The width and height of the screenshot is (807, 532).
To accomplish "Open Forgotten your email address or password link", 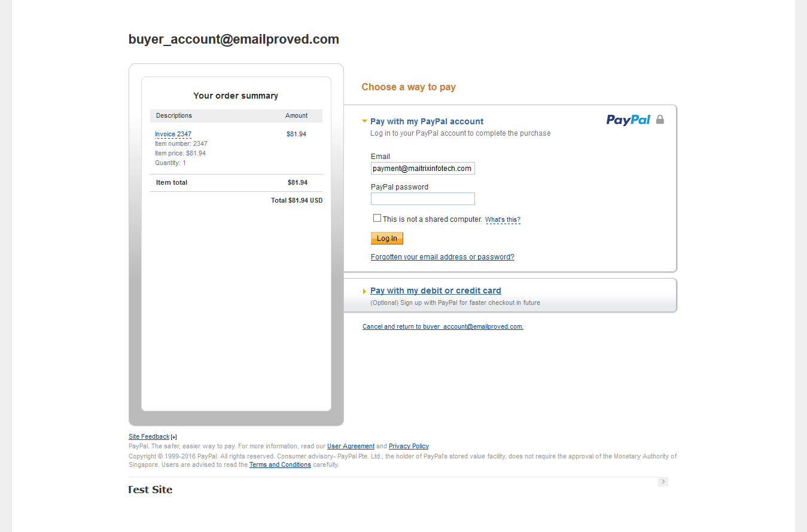I will [442, 257].
